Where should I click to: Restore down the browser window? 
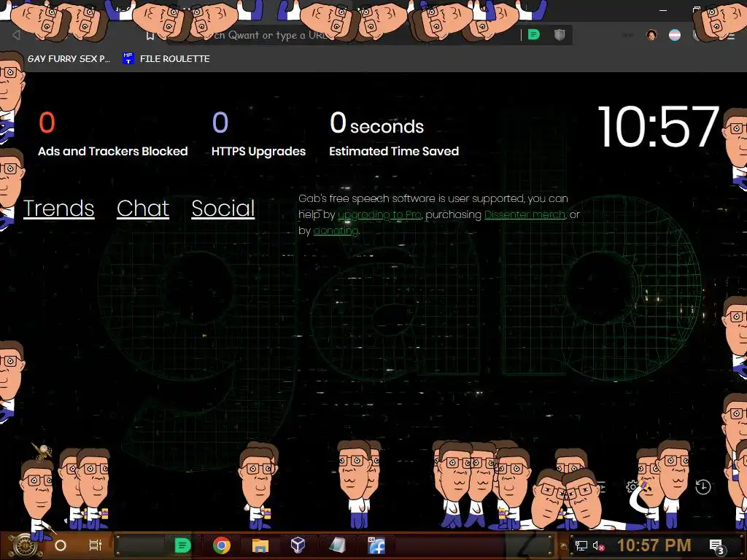(x=697, y=9)
